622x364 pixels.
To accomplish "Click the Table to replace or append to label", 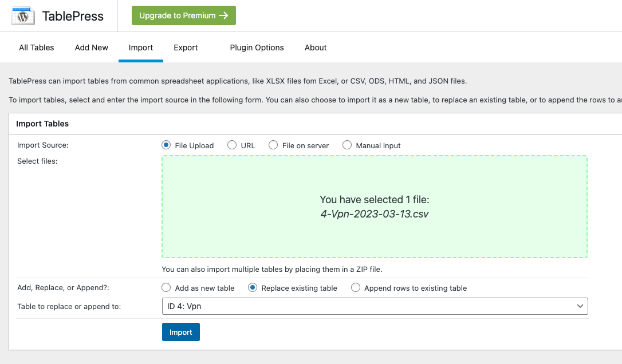I will (x=69, y=307).
